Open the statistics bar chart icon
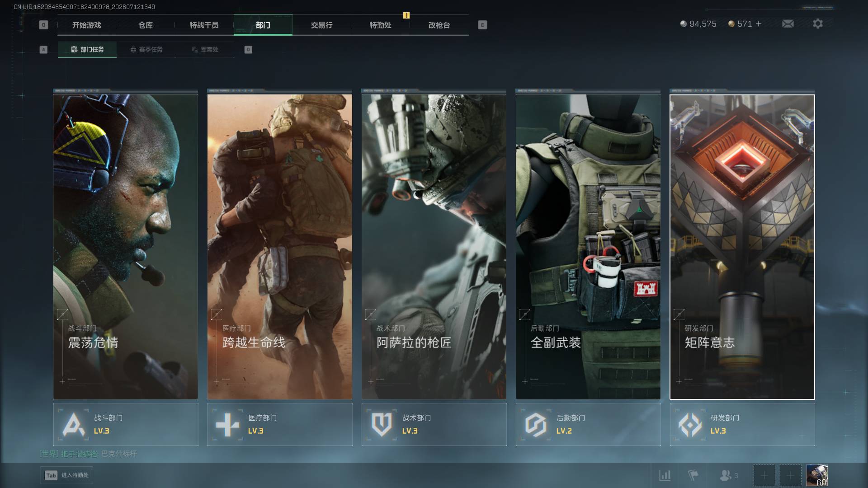Screen dimensions: 868x488 (665, 475)
